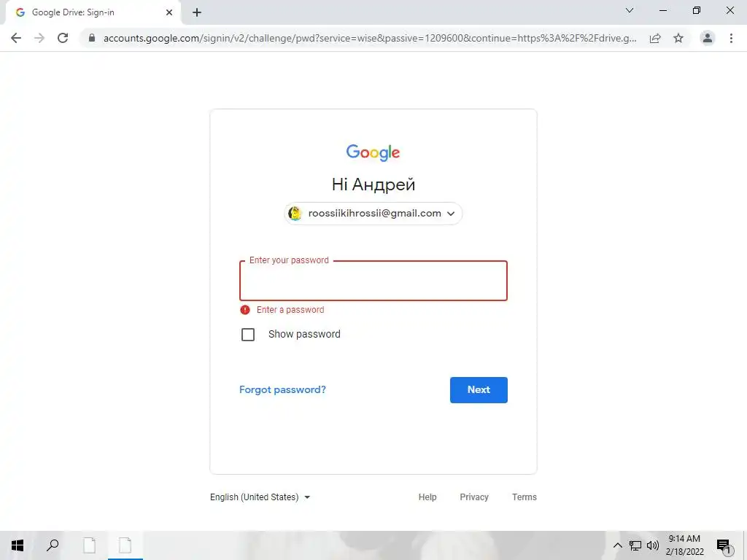Open Windows search magnifier in taskbar
This screenshot has width=747, height=560.
pos(53,545)
